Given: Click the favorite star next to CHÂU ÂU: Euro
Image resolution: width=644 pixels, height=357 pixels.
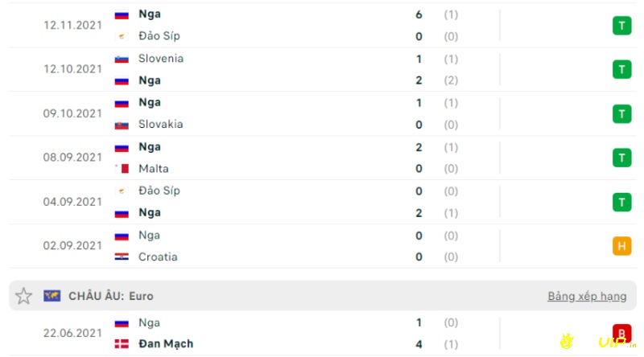Looking at the screenshot, I should 23,296.
